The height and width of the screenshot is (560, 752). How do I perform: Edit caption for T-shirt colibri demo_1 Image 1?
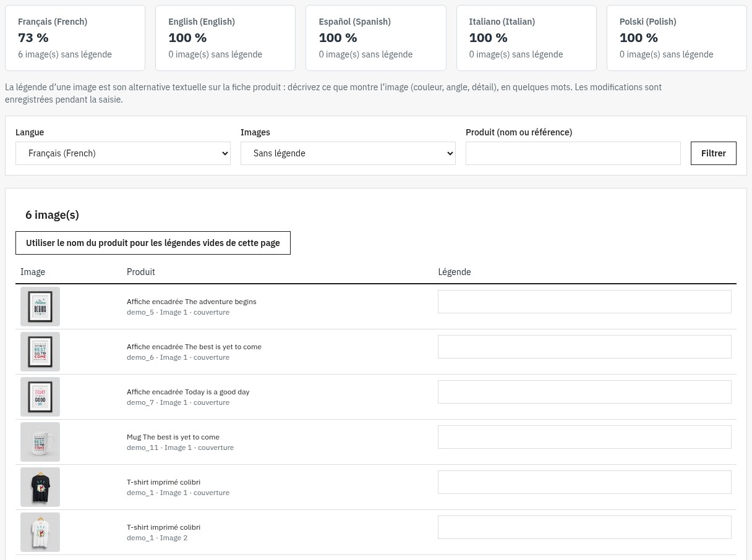click(x=584, y=482)
